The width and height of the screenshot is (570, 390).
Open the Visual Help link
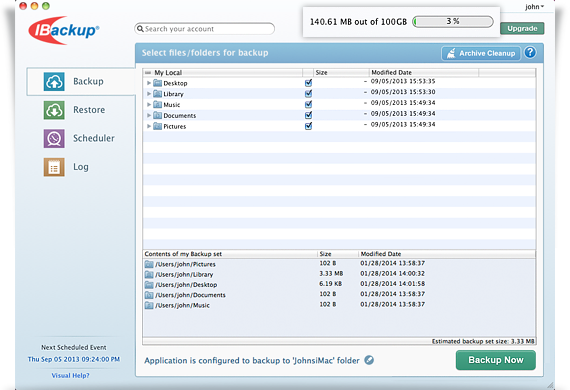[71, 375]
